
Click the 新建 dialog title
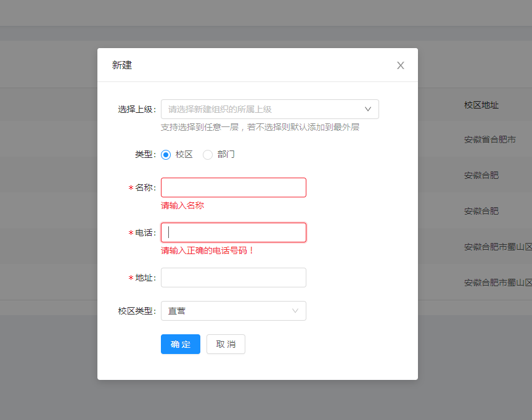click(122, 65)
